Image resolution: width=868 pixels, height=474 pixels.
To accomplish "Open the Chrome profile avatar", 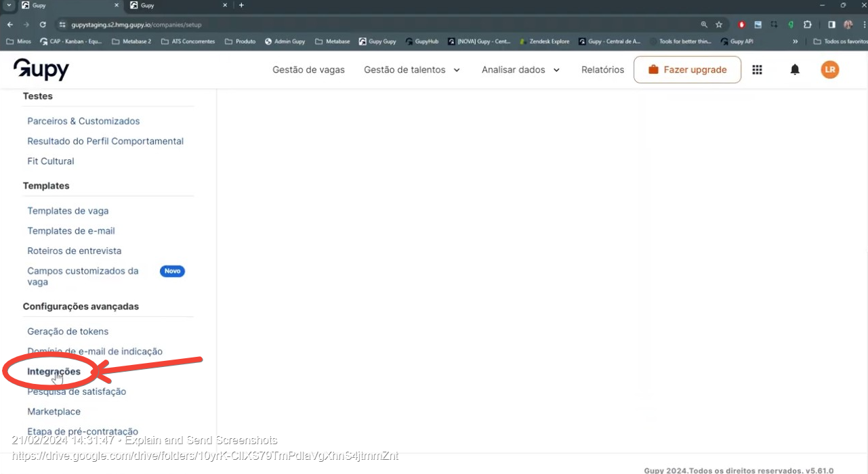I will (848, 24).
